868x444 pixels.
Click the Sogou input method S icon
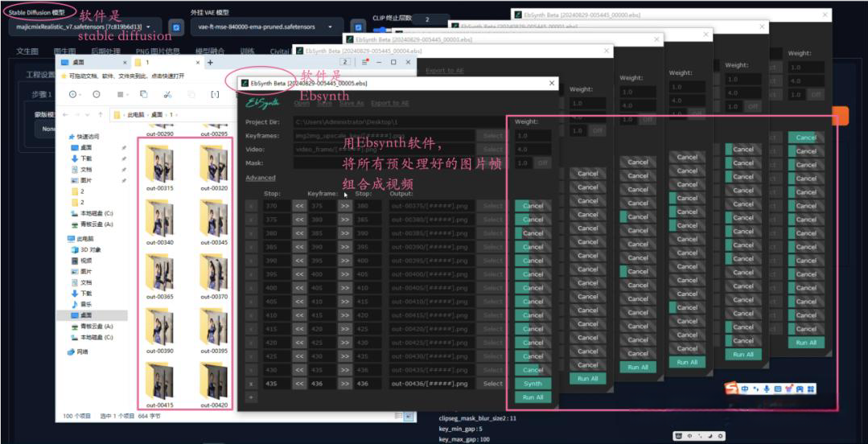click(732, 389)
